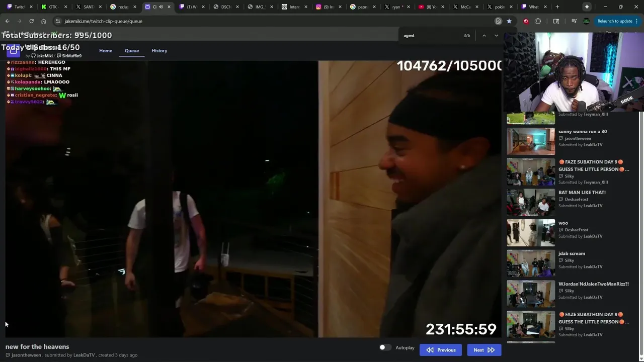The width and height of the screenshot is (644, 362).
Task: Click 'LeakDaTV' submitter name below the player
Action: click(84, 355)
